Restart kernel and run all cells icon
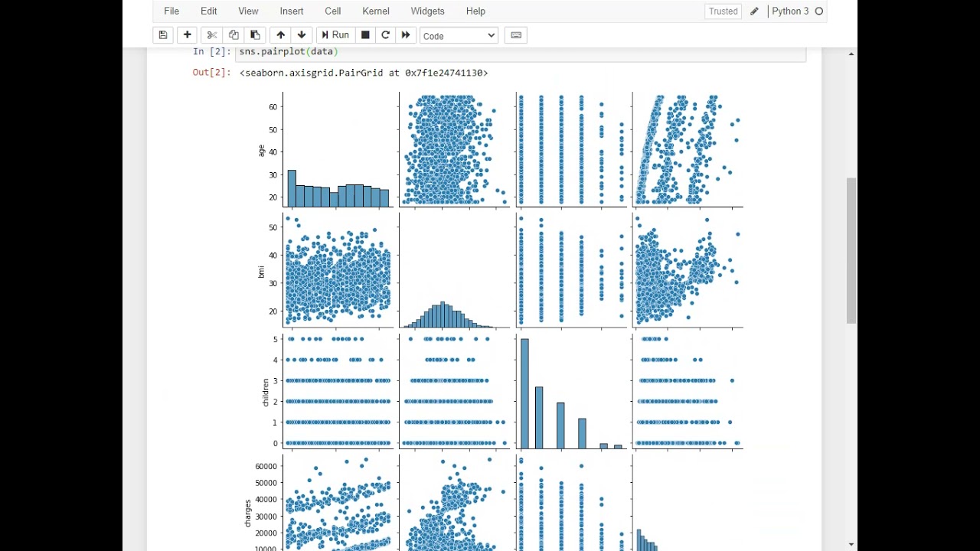This screenshot has width=980, height=551. (x=406, y=35)
